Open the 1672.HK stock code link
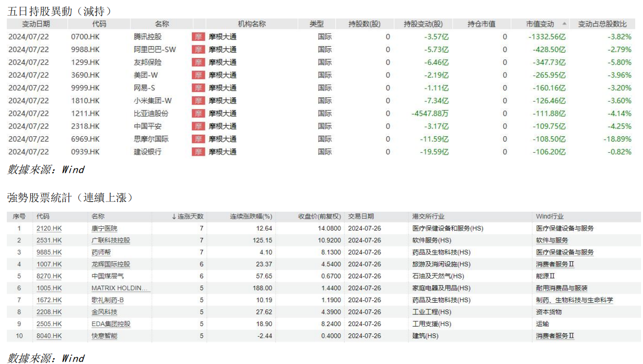 click(x=49, y=300)
